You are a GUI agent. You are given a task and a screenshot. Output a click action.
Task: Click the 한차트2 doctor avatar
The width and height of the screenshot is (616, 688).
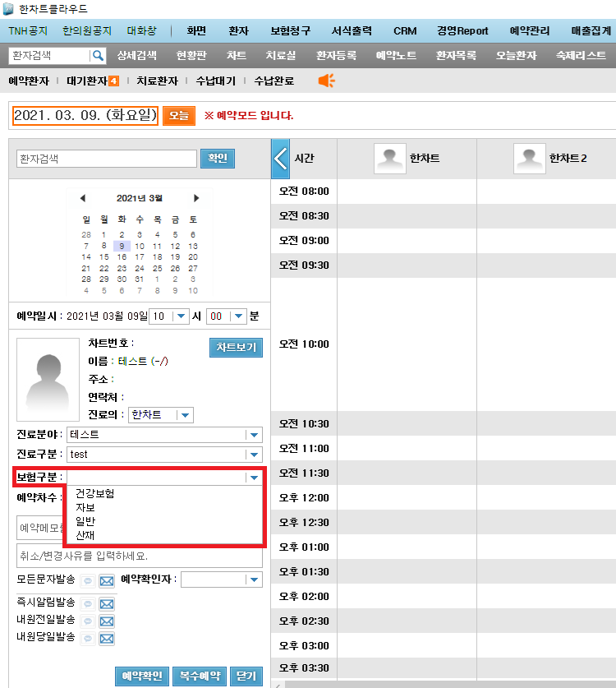click(530, 158)
